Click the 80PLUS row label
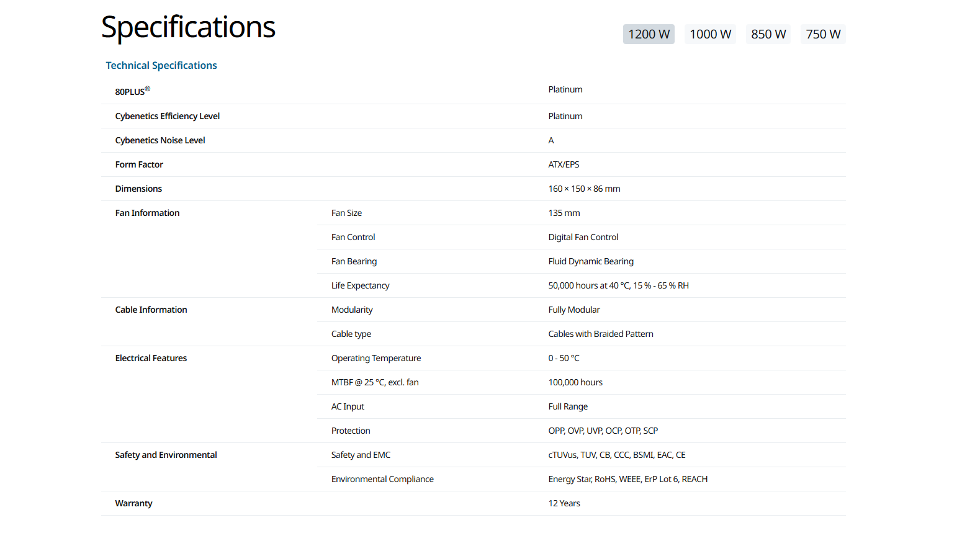This screenshot has width=980, height=533. coord(132,91)
